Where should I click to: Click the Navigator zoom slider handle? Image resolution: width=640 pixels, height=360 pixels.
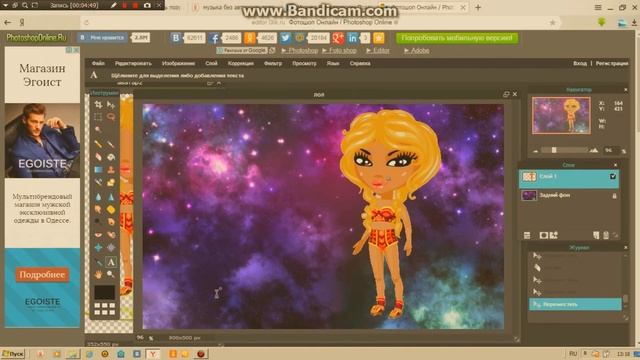point(554,150)
